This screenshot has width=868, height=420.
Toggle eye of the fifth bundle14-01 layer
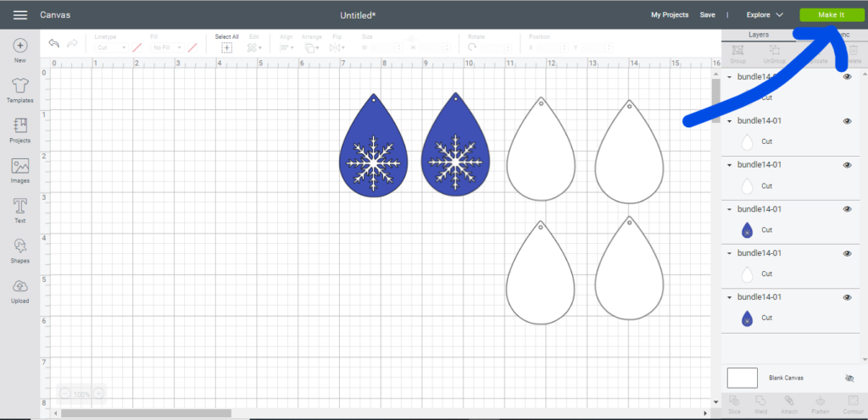click(x=847, y=254)
